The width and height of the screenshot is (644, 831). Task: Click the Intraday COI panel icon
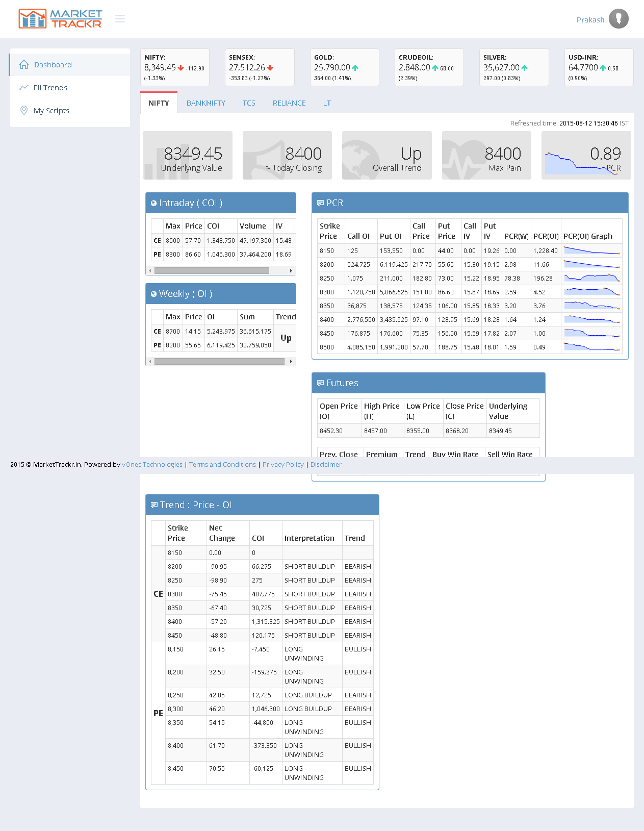tap(153, 203)
